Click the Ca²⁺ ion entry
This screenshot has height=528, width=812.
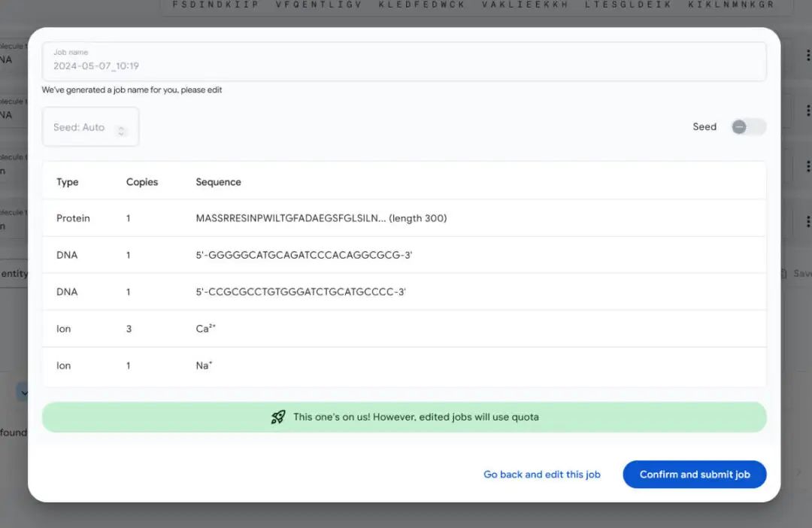pos(203,329)
